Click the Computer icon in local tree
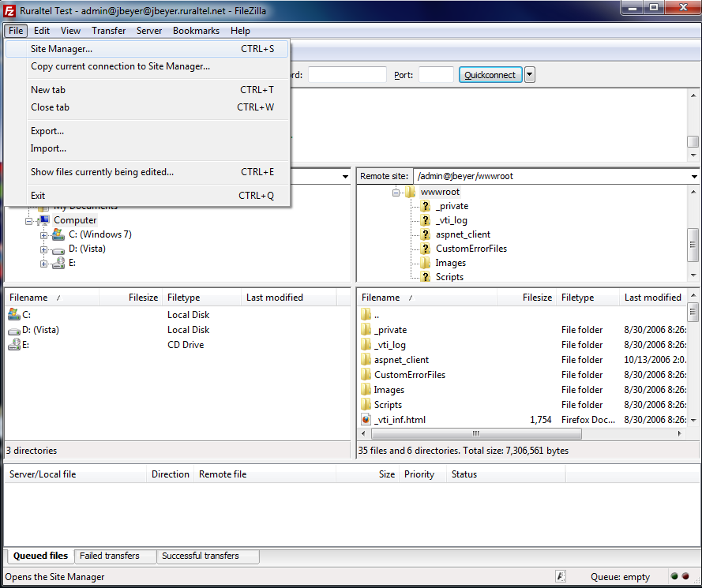The image size is (702, 588). (44, 220)
